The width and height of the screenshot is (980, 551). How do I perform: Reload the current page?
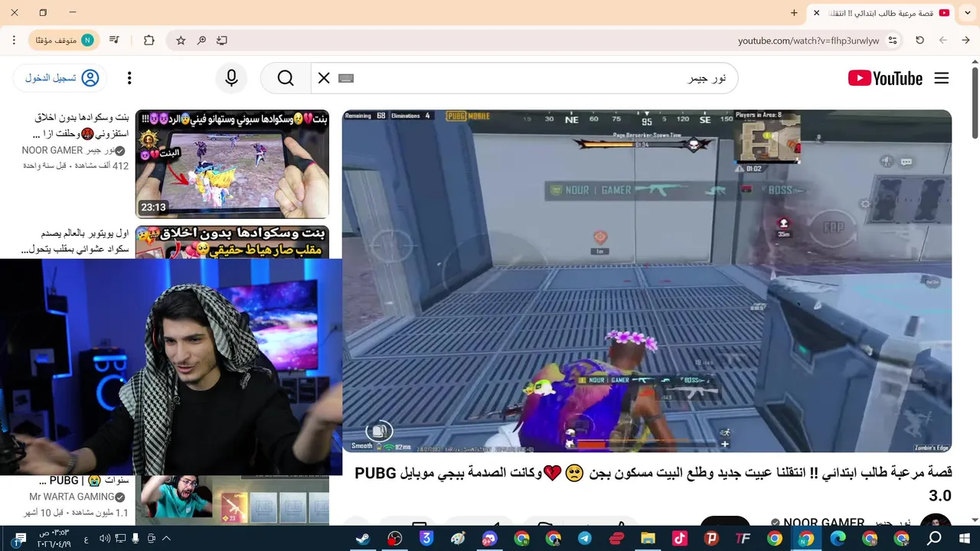(x=920, y=41)
